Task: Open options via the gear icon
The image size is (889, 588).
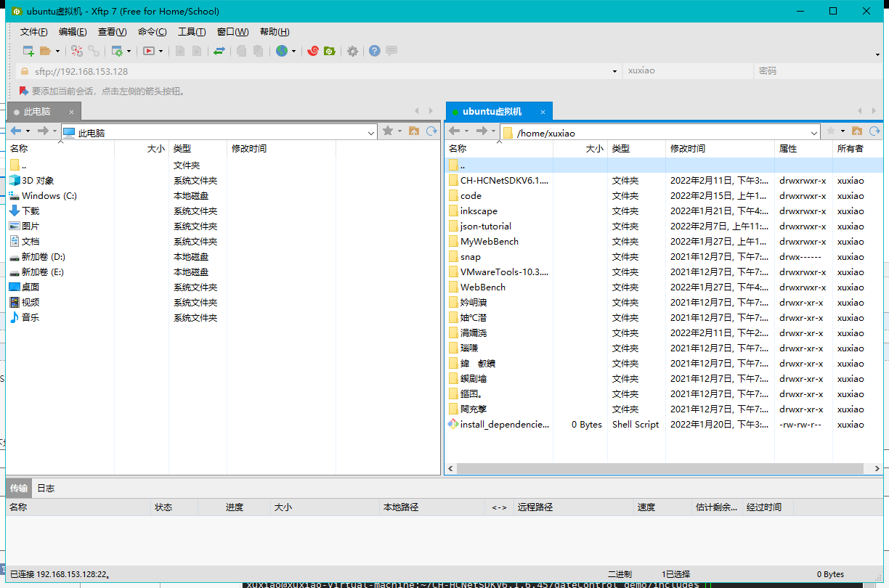Action: coord(352,51)
